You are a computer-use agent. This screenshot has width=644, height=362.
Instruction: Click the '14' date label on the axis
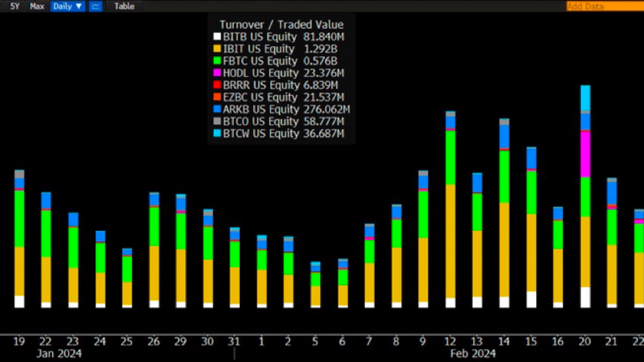[x=504, y=341]
